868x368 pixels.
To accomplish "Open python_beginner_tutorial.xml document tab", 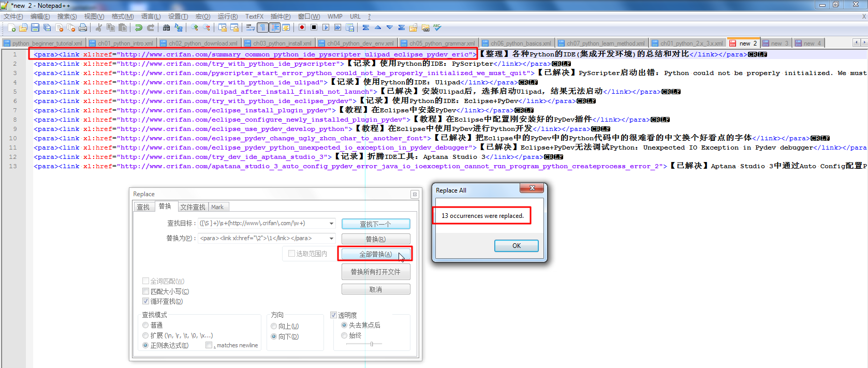I will coord(43,43).
